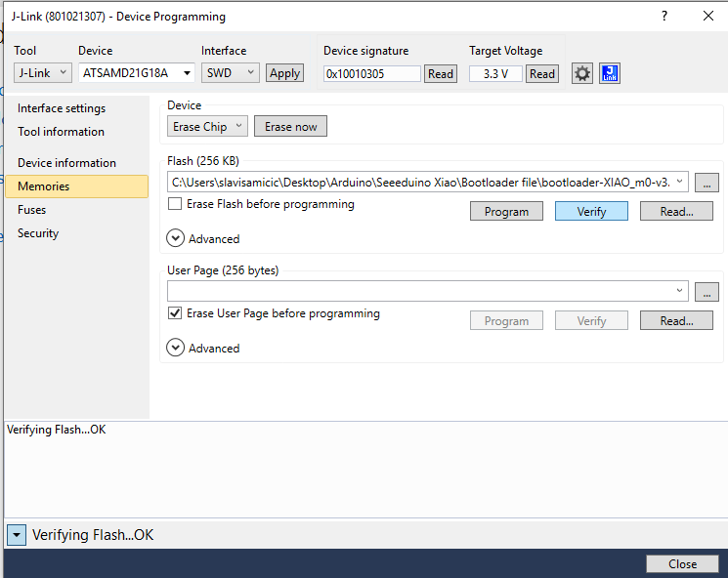Browse for User Page file with ellipsis button

coord(707,292)
